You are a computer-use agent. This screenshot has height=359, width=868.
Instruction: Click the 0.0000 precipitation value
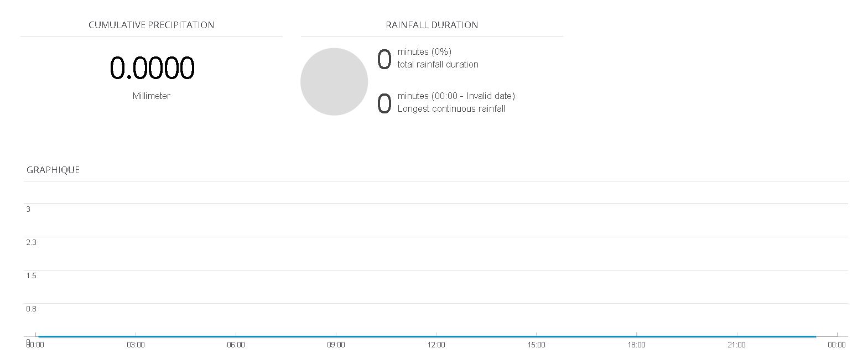152,68
